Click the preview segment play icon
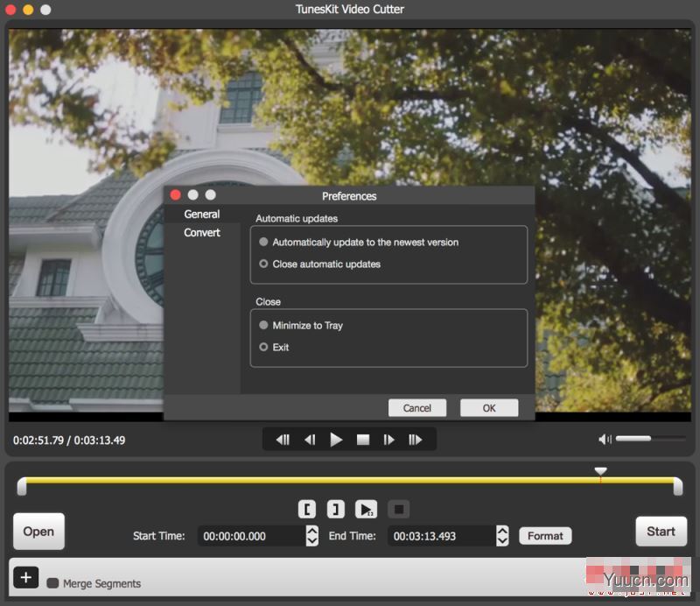The image size is (700, 606). [366, 508]
